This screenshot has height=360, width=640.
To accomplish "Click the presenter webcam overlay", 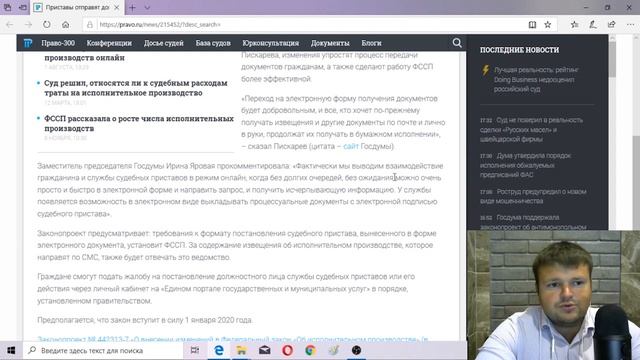I will (x=553, y=295).
